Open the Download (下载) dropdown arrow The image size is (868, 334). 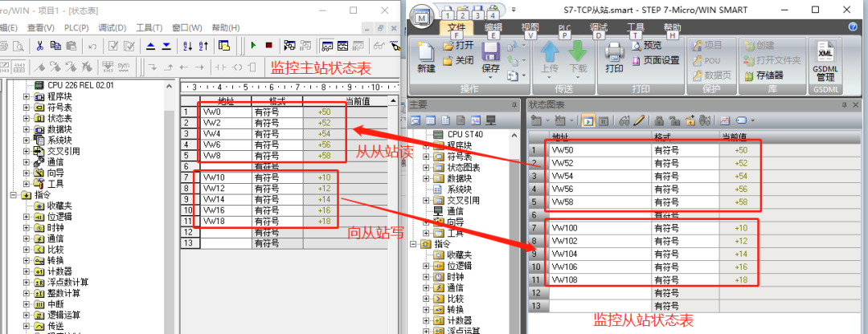click(x=577, y=77)
